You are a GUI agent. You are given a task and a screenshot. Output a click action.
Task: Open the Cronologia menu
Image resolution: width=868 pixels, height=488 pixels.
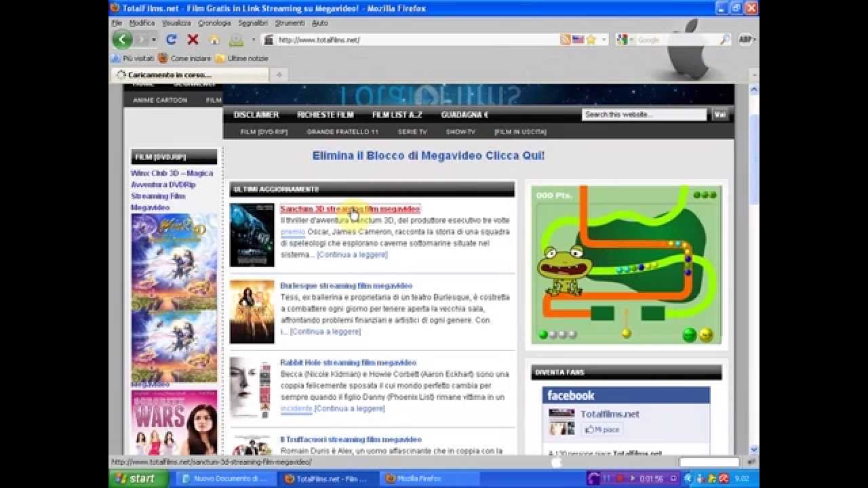pos(214,22)
